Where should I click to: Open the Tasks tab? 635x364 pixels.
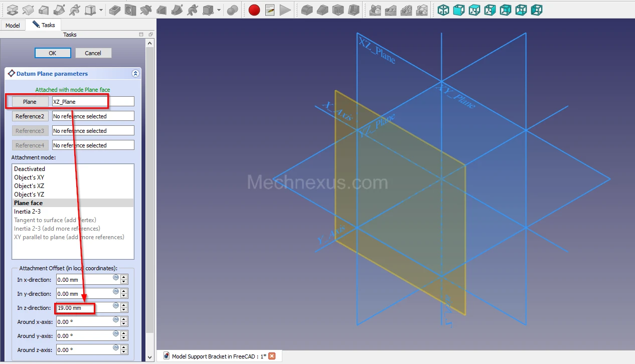44,25
